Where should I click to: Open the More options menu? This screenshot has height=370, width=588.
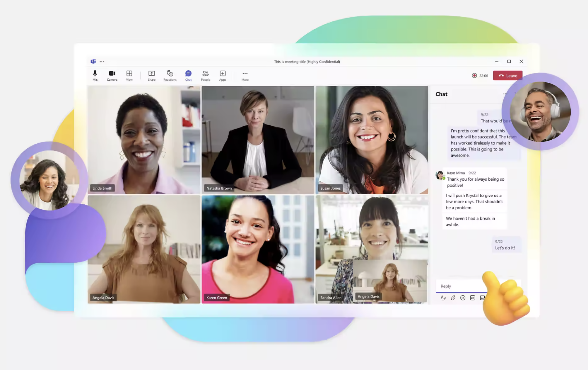click(245, 75)
